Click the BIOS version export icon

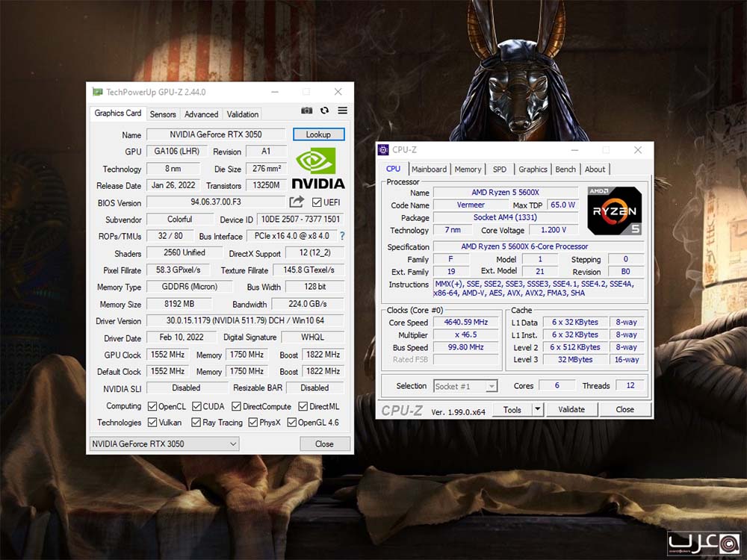point(297,202)
